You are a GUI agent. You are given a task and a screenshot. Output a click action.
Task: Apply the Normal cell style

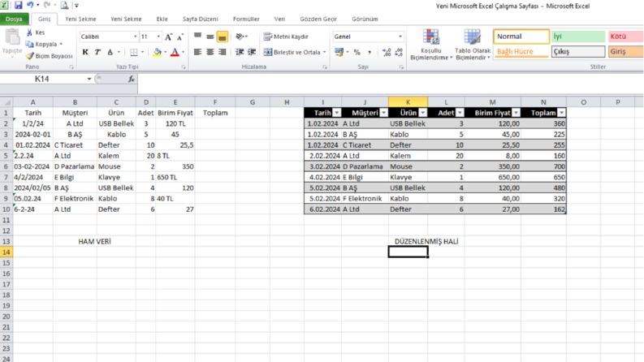click(521, 37)
